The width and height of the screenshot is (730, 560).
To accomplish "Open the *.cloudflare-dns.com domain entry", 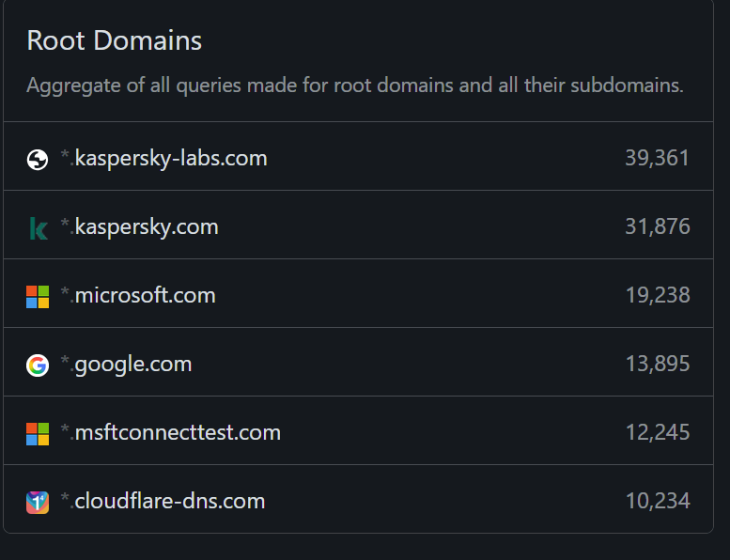I will [163, 501].
